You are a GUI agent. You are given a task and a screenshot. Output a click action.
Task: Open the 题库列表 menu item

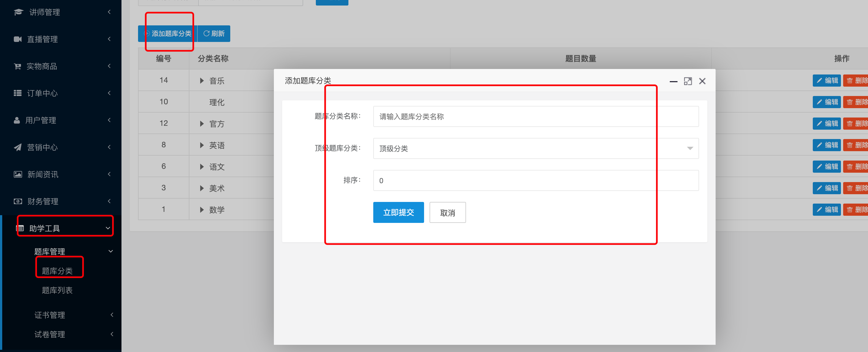pyautogui.click(x=57, y=290)
